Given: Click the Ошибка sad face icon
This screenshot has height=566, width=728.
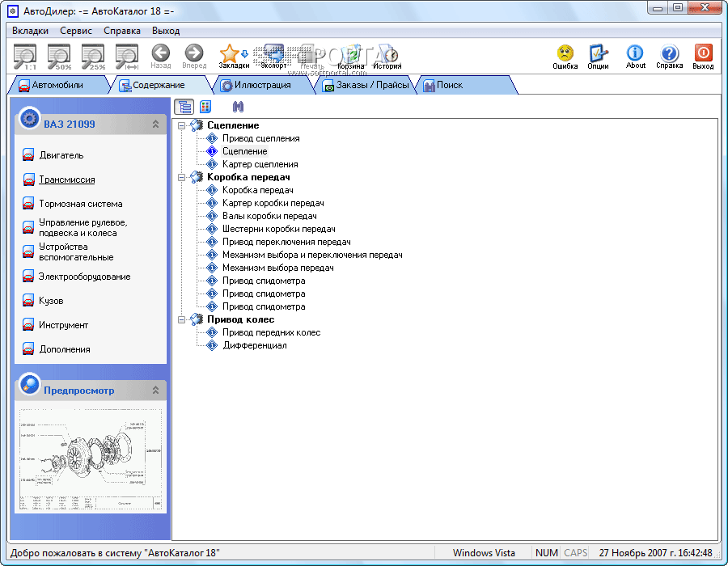Looking at the screenshot, I should (565, 57).
